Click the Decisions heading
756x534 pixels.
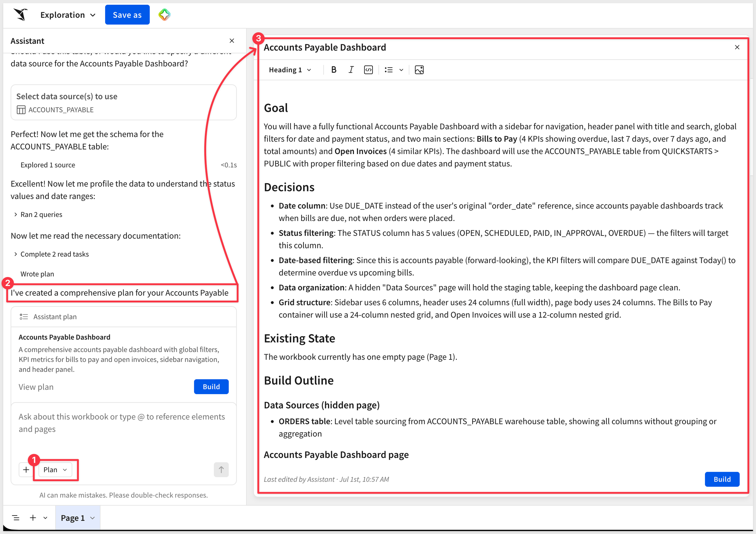coord(289,187)
